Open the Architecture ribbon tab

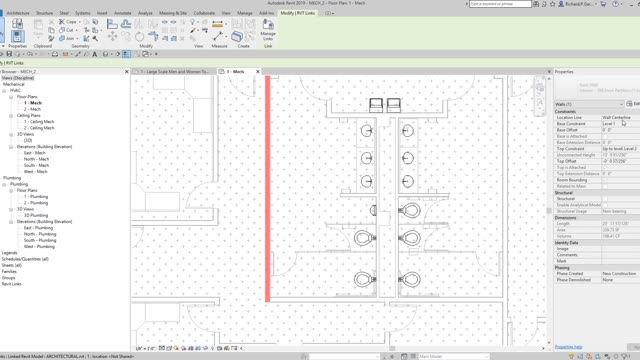[18, 13]
